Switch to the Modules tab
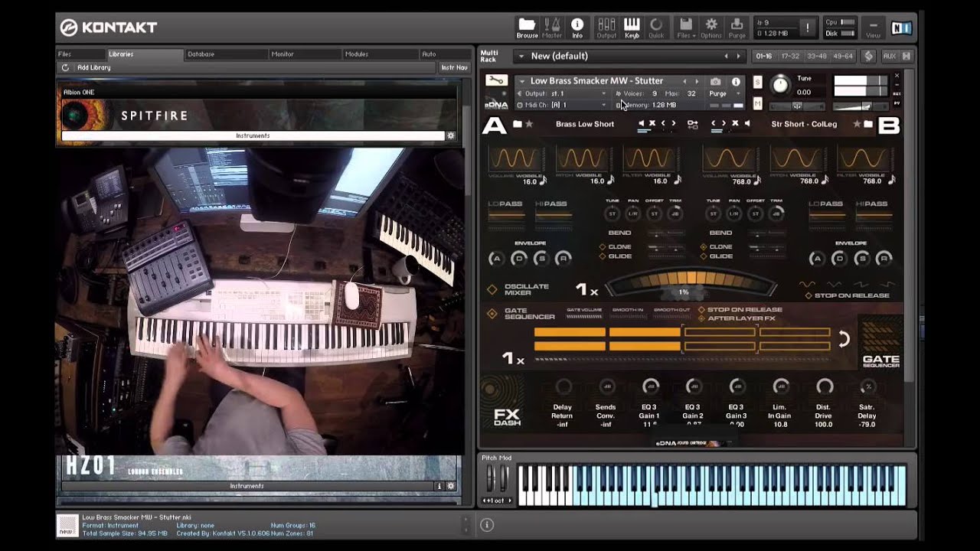This screenshot has height=551, width=980. (381, 54)
